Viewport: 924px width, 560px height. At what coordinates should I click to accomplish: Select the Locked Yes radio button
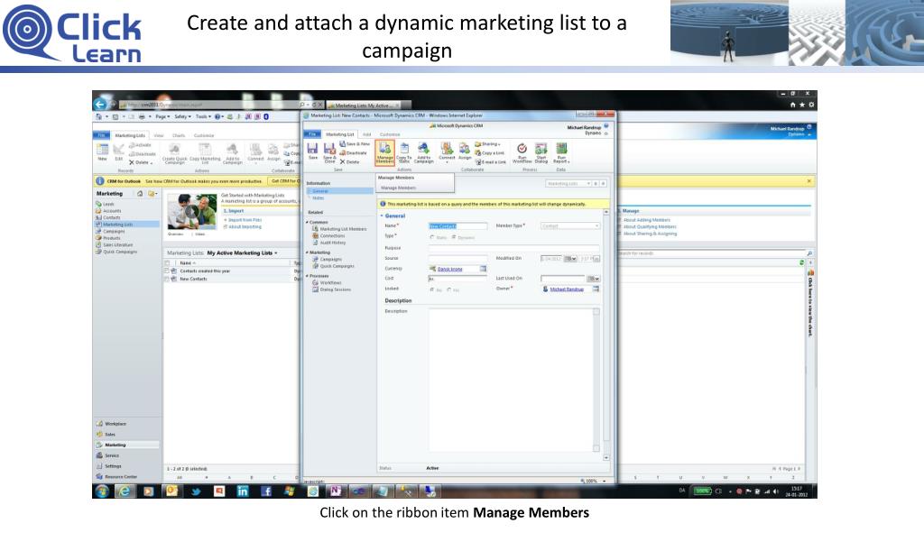click(x=449, y=289)
